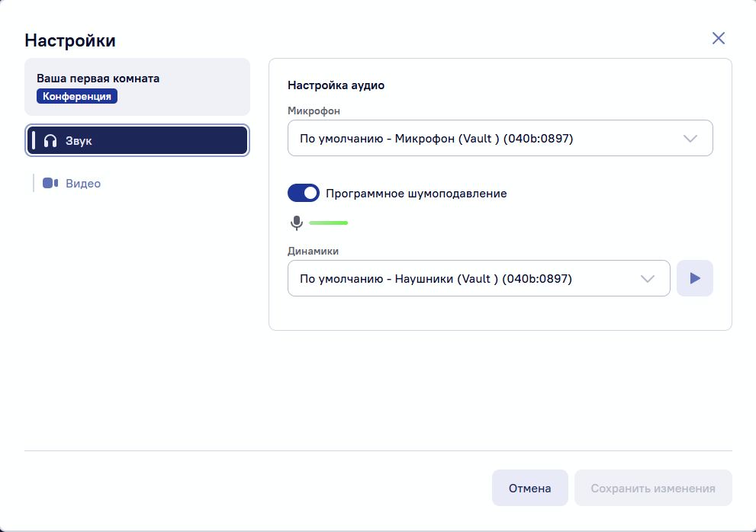Click the chevron arrow in microphone selector
The image size is (756, 532).
pos(690,139)
